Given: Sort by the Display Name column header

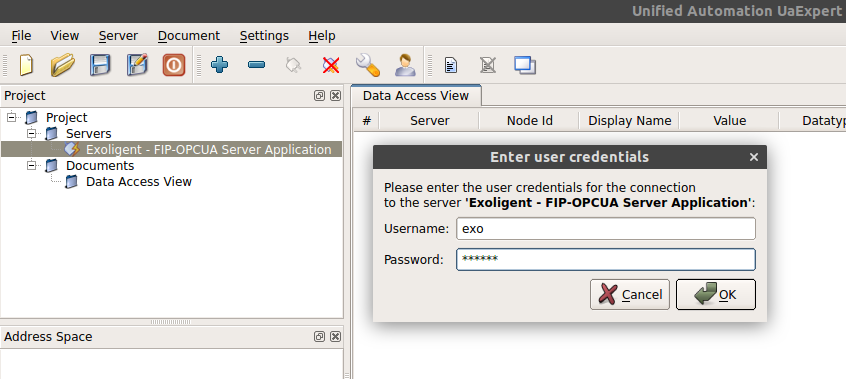Looking at the screenshot, I should point(629,120).
